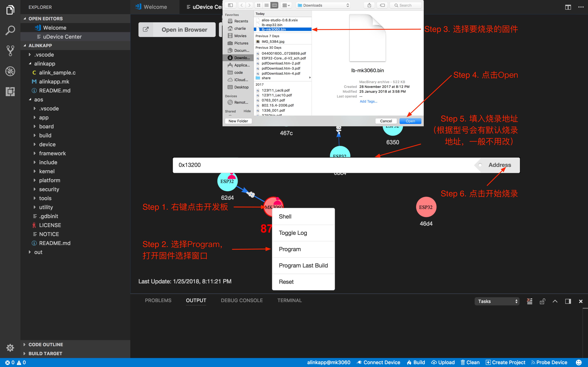Image resolution: width=588 pixels, height=367 pixels.
Task: Collapse the alinkapp folder
Action: pyautogui.click(x=75, y=64)
